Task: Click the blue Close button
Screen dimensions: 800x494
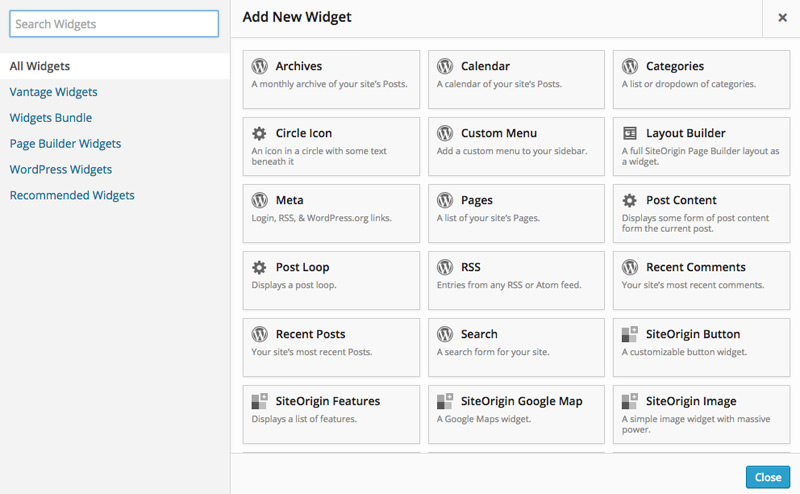Action: tap(768, 477)
